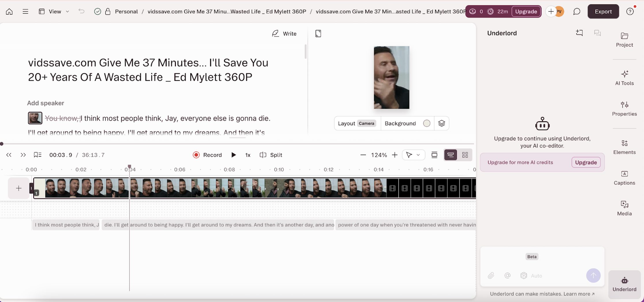This screenshot has width=644, height=302.
Task: Follow the Learn more link
Action: [579, 294]
